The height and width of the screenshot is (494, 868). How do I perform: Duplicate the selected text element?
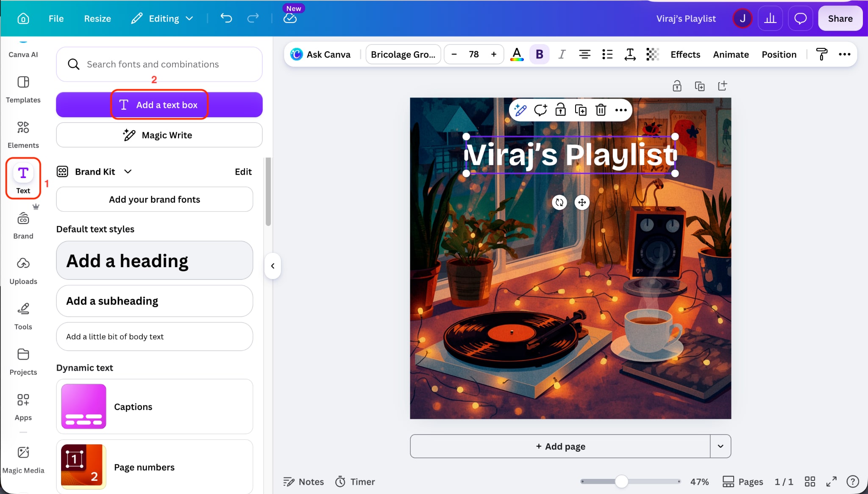(581, 110)
